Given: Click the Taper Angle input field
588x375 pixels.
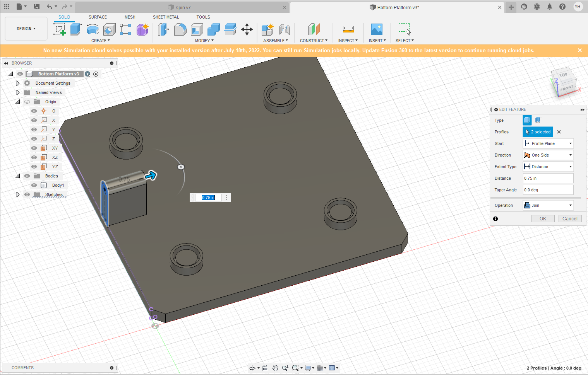Looking at the screenshot, I should pyautogui.click(x=548, y=190).
